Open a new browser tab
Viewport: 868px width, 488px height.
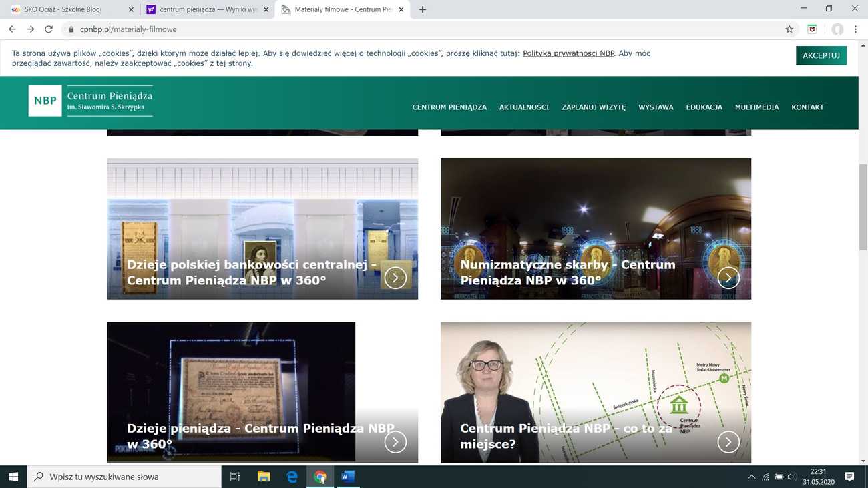(422, 9)
